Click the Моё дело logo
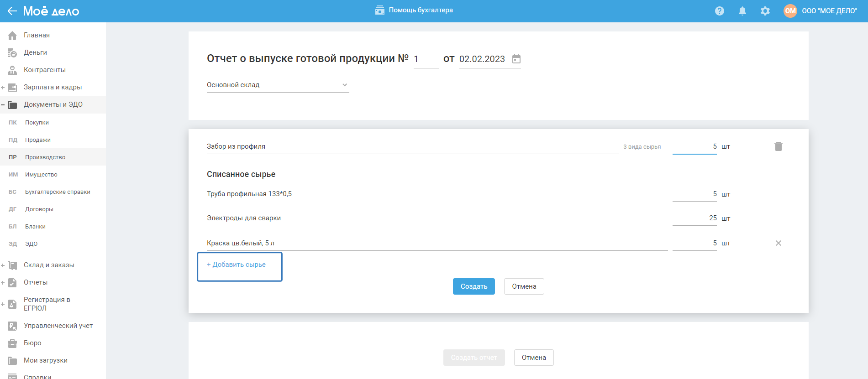 [x=51, y=11]
